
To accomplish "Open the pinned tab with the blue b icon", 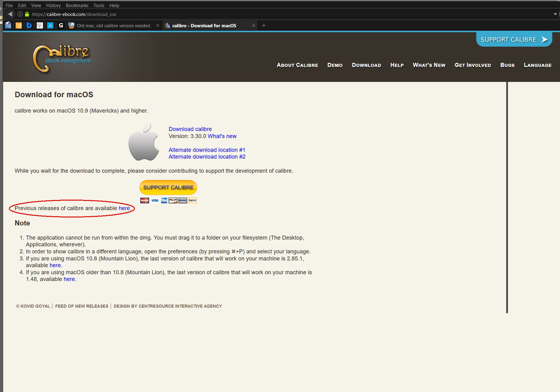I will pos(29,25).
